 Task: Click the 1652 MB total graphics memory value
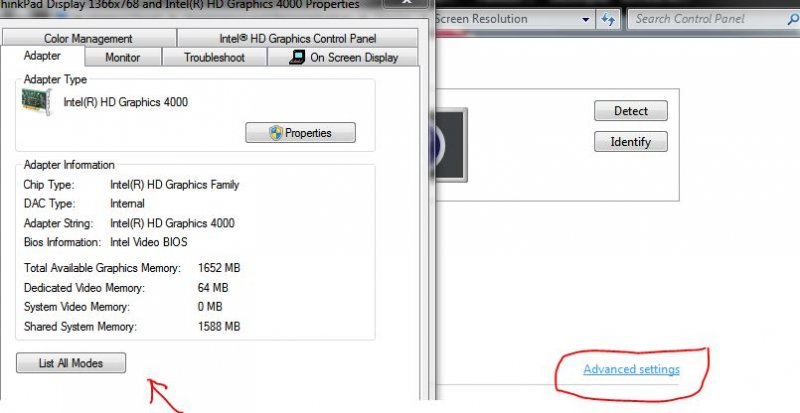point(218,268)
